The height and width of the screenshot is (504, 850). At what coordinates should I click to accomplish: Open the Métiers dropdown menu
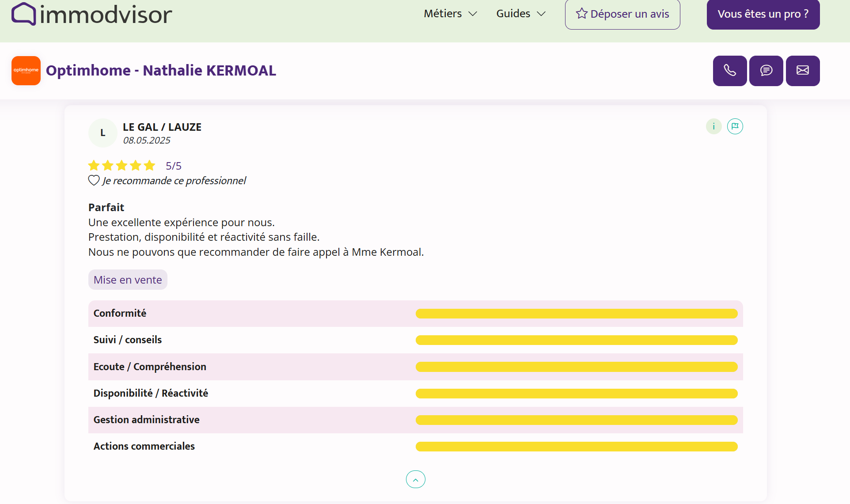450,14
